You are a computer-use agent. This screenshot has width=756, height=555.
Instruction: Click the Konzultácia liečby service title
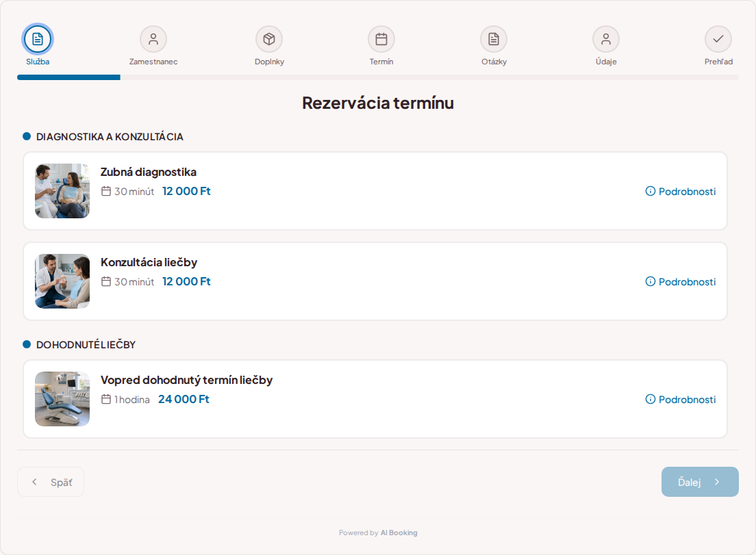tap(149, 262)
